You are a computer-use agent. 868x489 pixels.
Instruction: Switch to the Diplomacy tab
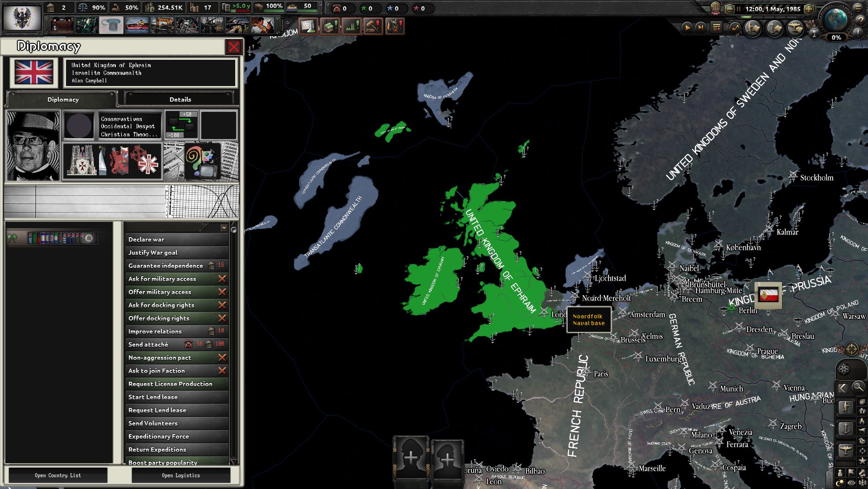click(x=63, y=100)
